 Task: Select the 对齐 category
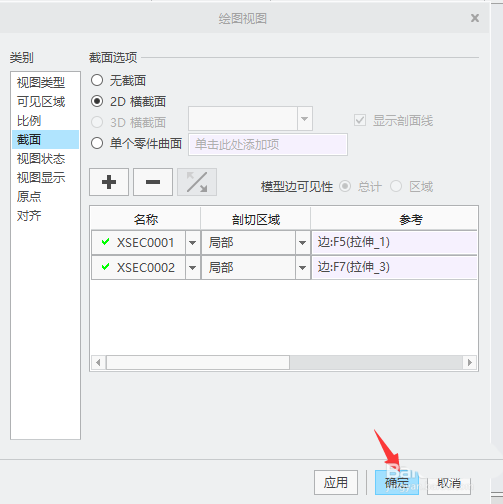pyautogui.click(x=45, y=216)
